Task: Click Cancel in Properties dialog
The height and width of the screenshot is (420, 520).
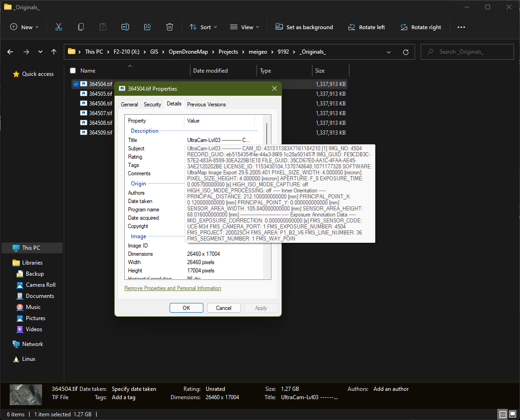Action: click(224, 308)
